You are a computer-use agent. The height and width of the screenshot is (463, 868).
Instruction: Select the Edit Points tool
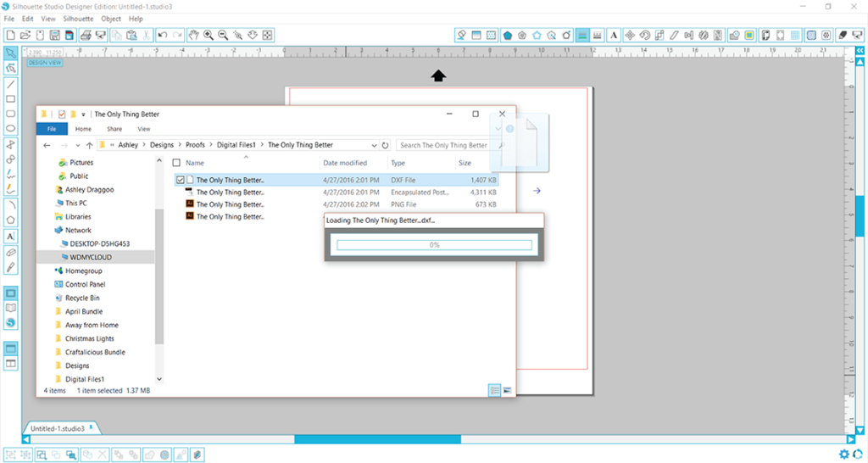(x=10, y=68)
